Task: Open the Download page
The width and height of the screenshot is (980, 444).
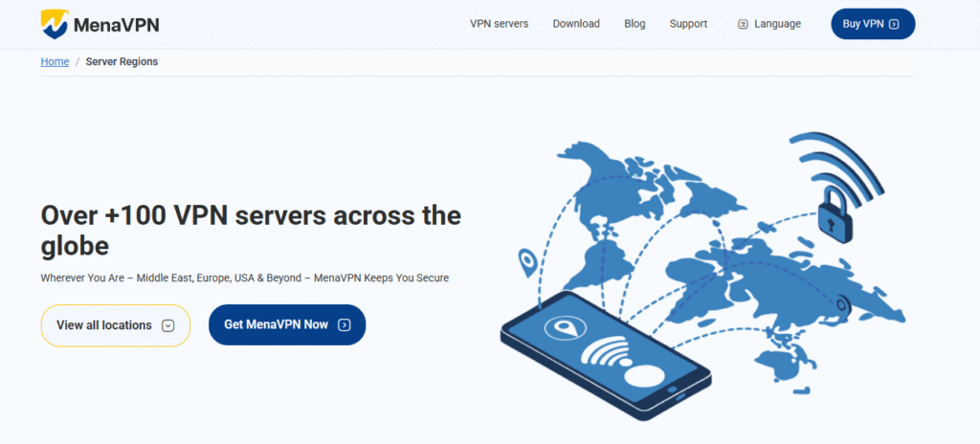Action: [576, 24]
